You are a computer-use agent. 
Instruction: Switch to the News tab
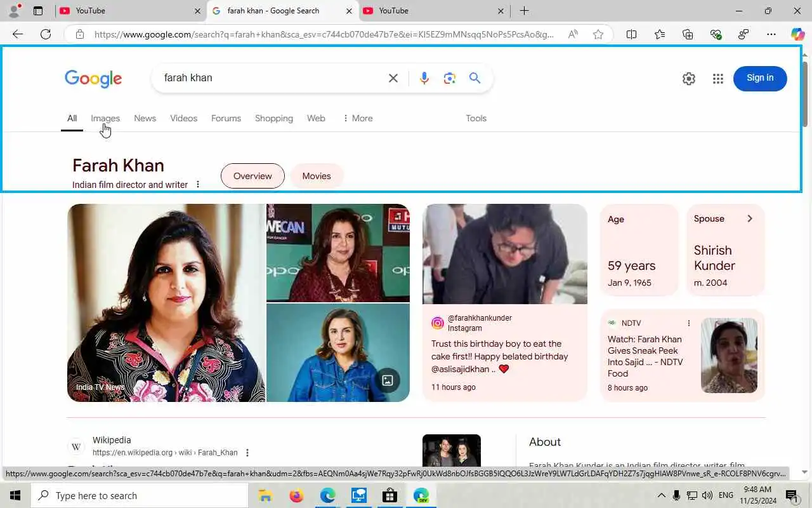[x=145, y=118]
